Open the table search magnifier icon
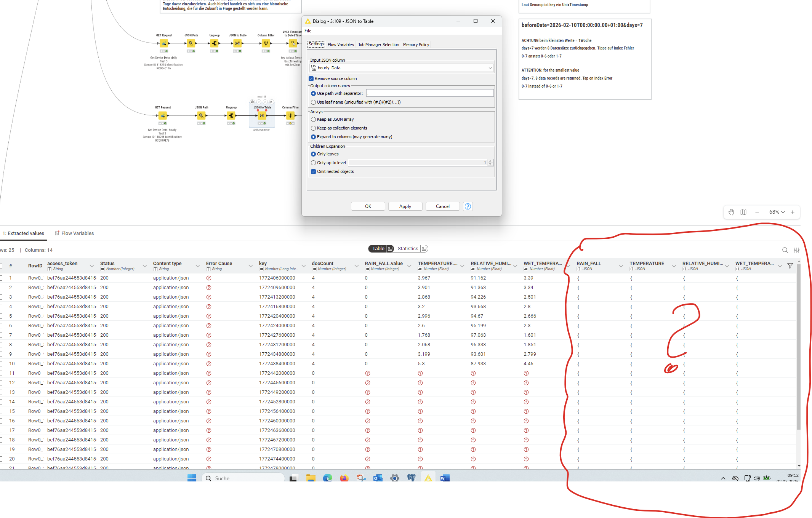The width and height of the screenshot is (812, 518). [785, 250]
